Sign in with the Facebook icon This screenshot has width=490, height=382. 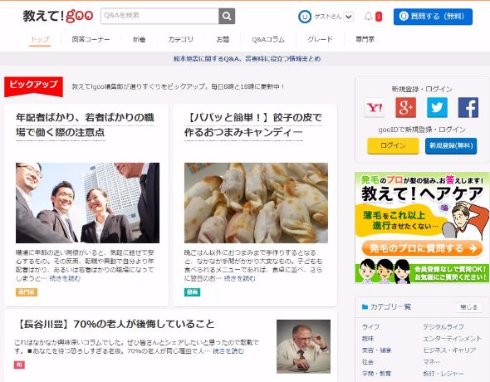tap(468, 107)
